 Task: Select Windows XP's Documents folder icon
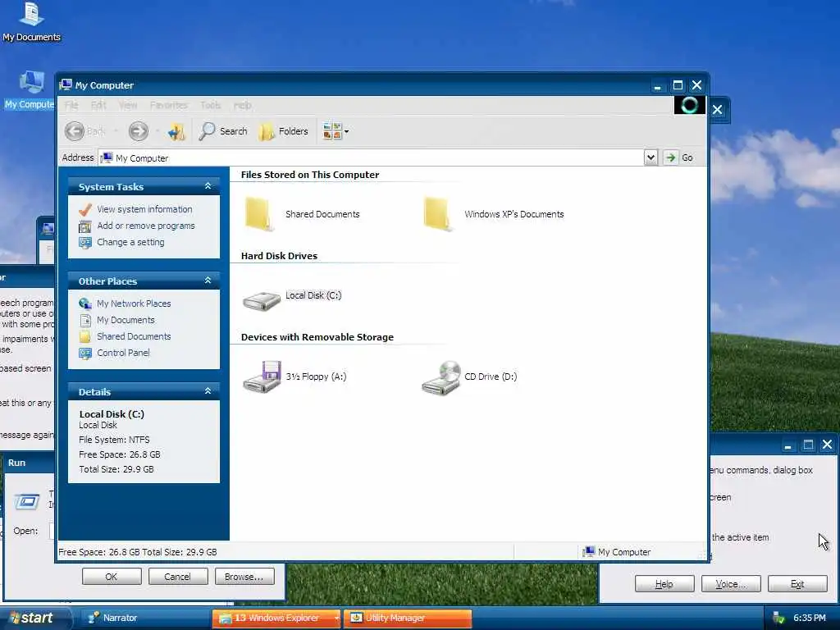point(438,214)
